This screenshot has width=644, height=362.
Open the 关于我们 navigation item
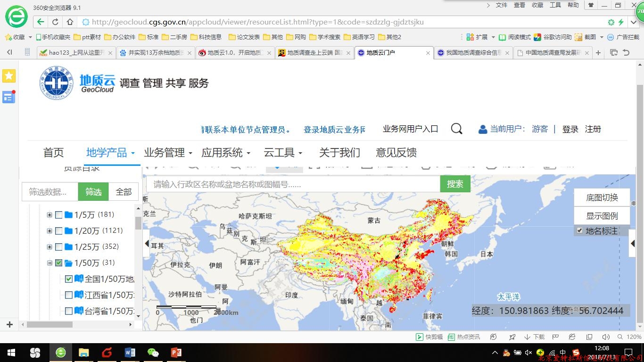(339, 153)
